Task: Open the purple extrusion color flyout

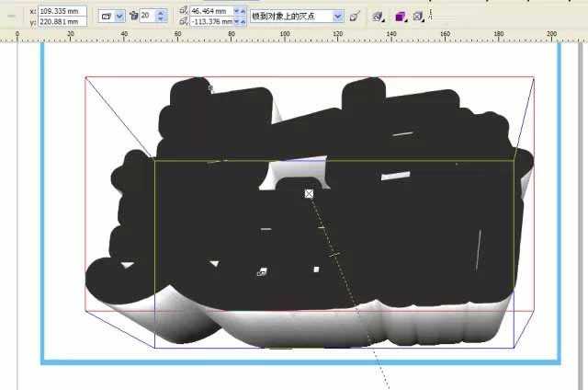Action: click(401, 16)
